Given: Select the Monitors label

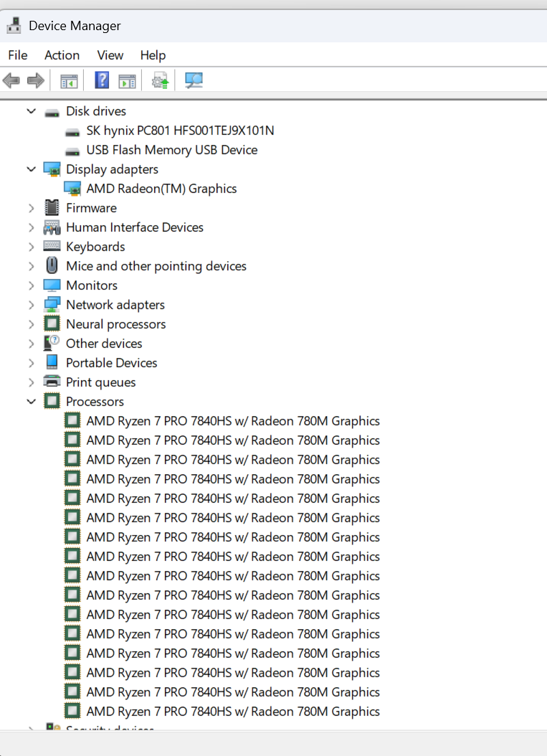Looking at the screenshot, I should coord(92,285).
